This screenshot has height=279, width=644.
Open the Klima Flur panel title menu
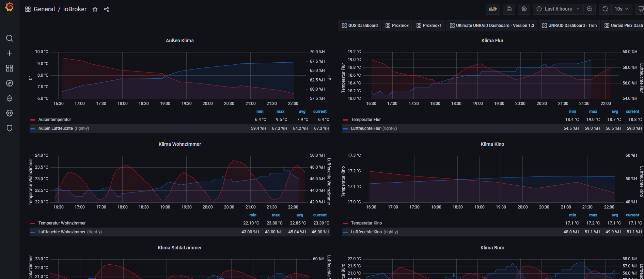pos(492,41)
